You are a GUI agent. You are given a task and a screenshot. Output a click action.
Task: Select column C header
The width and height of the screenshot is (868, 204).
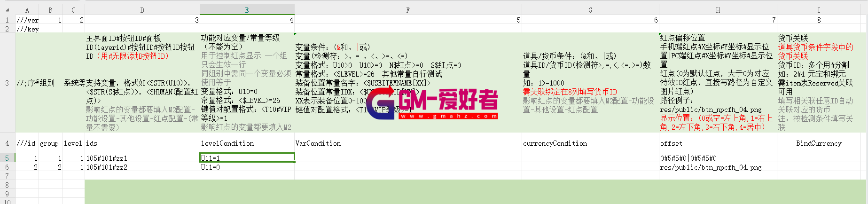pos(73,10)
